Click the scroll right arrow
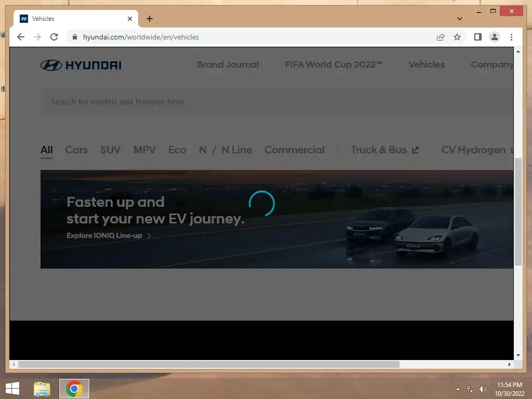532x399 pixels. point(509,364)
